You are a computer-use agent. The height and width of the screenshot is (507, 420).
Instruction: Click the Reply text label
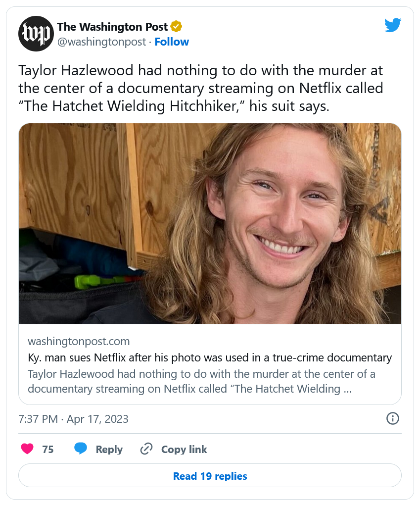109,450
